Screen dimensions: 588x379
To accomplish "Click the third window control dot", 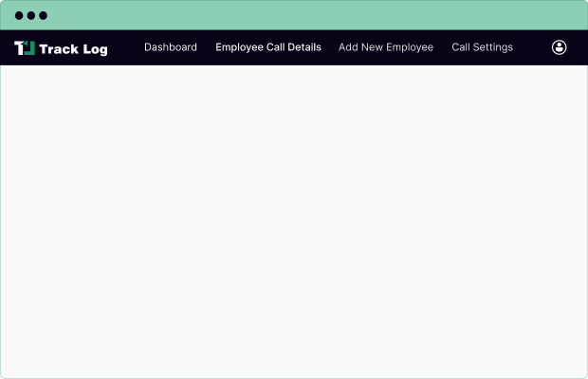I will pos(43,16).
